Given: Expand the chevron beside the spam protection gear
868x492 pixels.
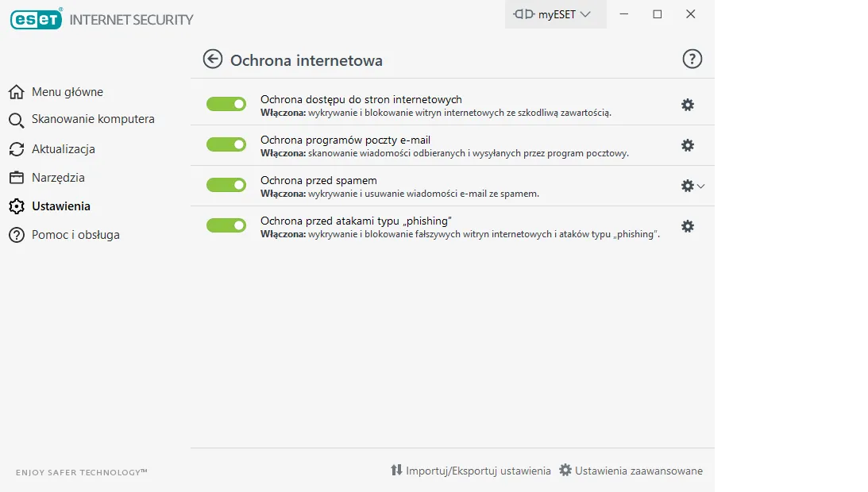Looking at the screenshot, I should (700, 186).
